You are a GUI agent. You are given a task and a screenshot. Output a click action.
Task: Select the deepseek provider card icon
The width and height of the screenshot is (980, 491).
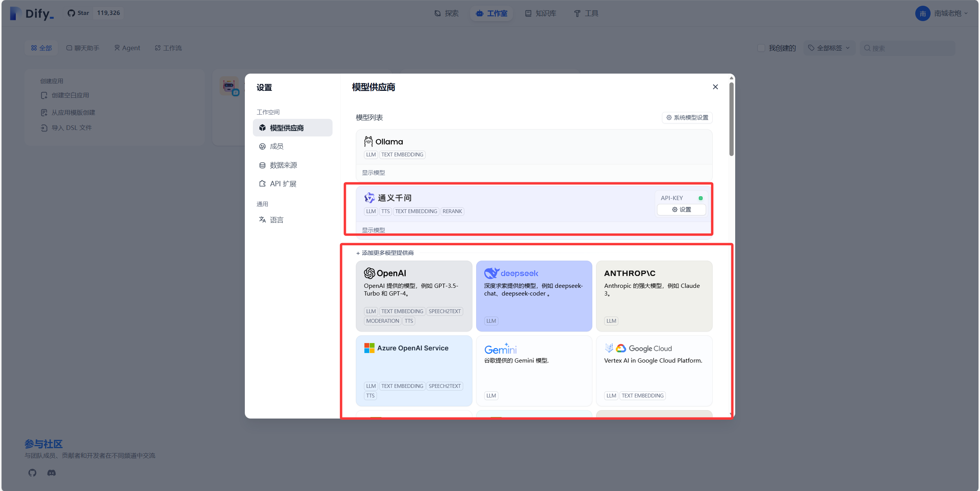tap(492, 273)
